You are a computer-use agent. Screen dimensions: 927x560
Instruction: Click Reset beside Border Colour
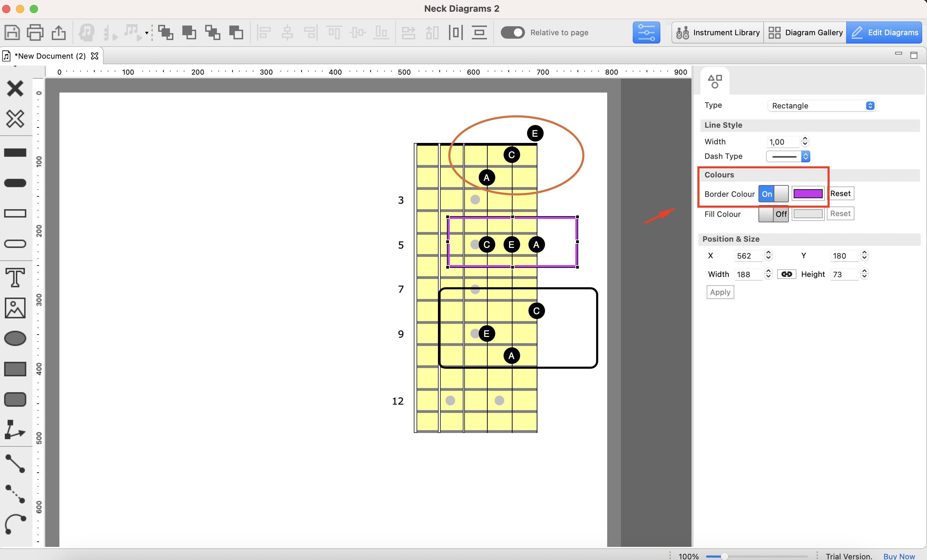point(840,193)
